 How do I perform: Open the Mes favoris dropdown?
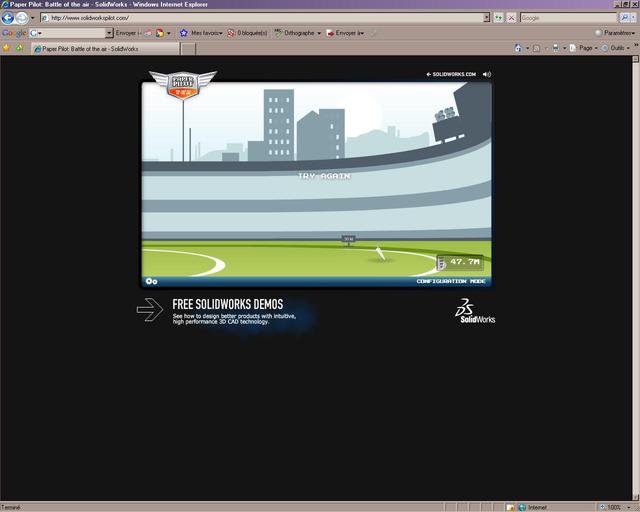(x=201, y=33)
